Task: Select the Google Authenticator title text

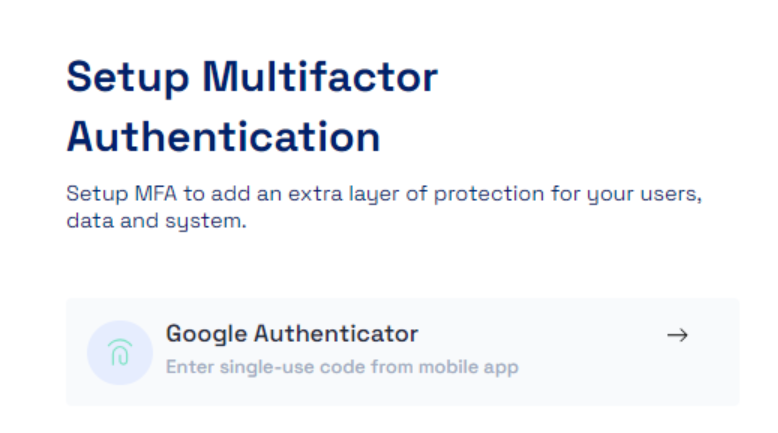Action: tap(292, 333)
